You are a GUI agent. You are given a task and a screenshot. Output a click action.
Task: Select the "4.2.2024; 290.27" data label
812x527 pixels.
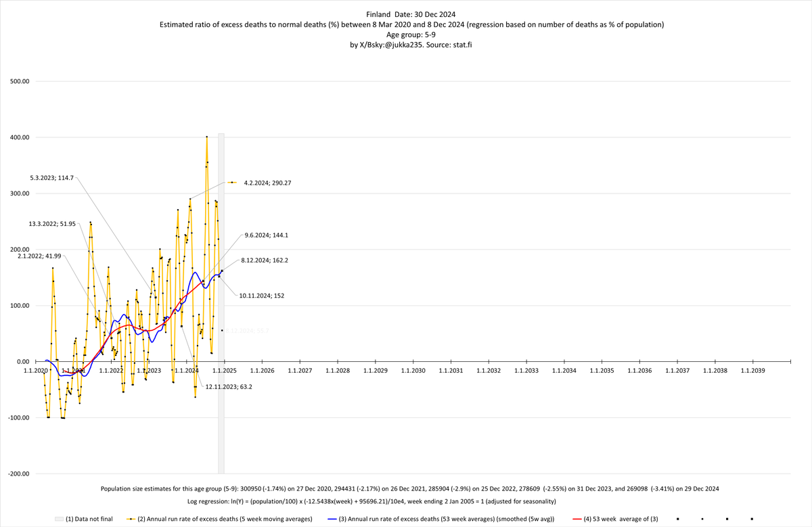(267, 183)
